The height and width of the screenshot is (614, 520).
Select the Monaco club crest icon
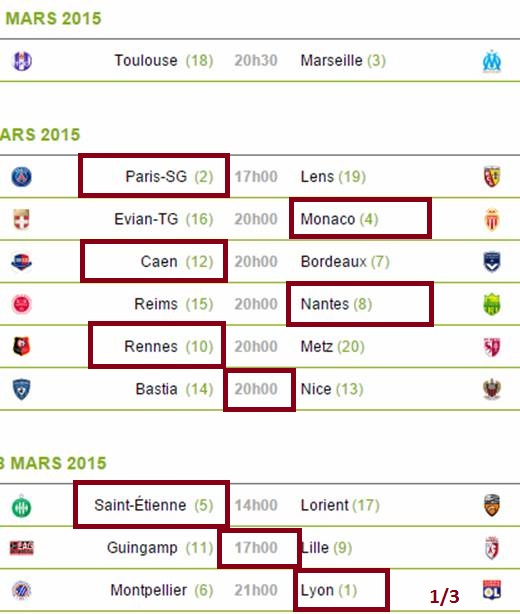(491, 219)
